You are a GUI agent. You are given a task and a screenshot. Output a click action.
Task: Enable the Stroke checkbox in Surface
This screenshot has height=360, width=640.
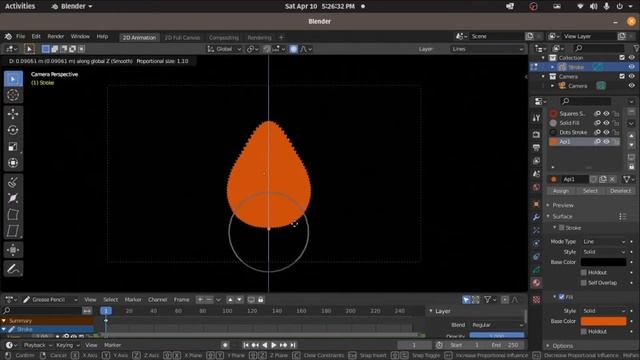(562, 228)
